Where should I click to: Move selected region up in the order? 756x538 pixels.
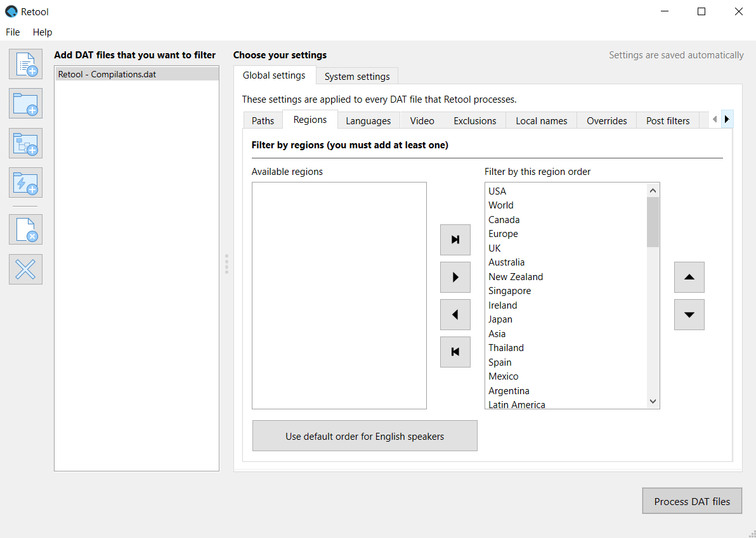pos(689,277)
